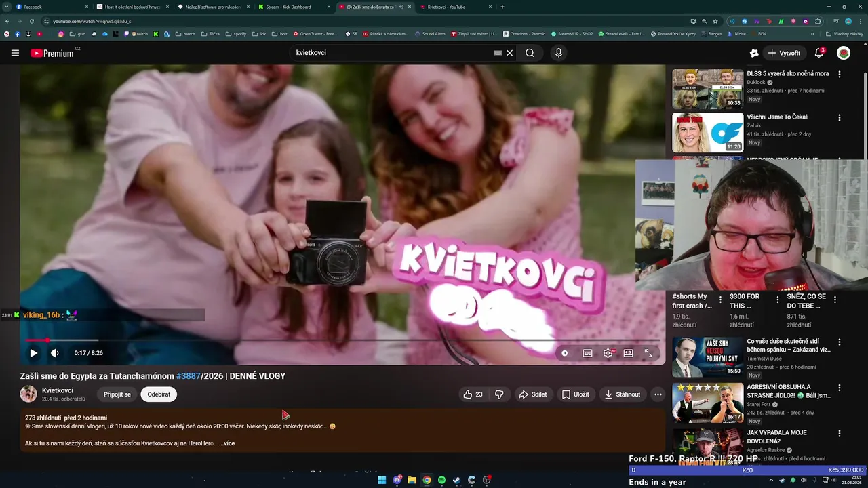Open Všichni Jsme To Čekali thumbnail
This screenshot has width=868, height=488.
click(708, 132)
